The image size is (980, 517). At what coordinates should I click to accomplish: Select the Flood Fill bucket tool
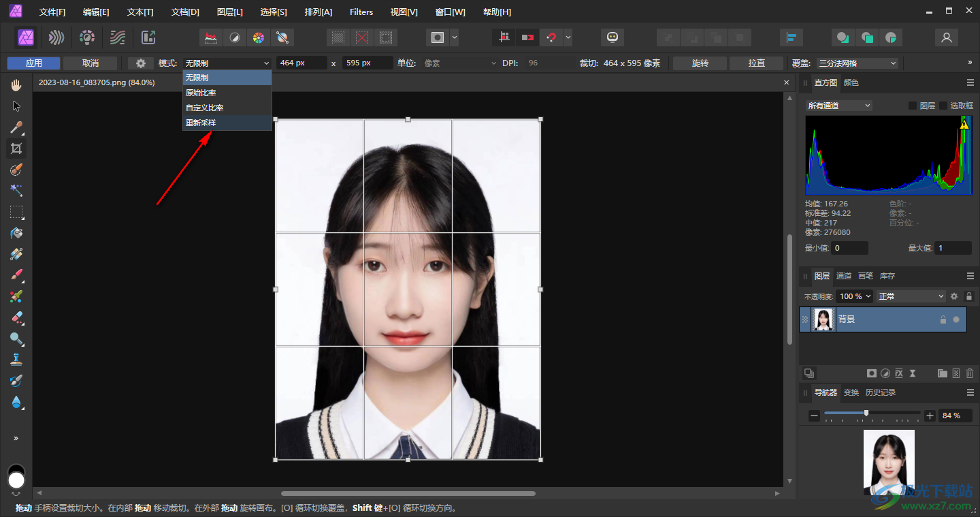click(x=16, y=233)
